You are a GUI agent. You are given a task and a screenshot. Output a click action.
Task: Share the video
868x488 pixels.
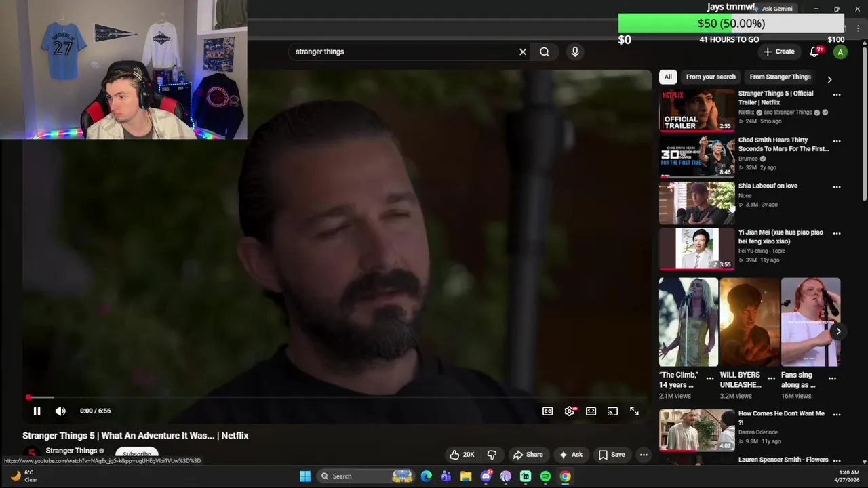click(528, 455)
